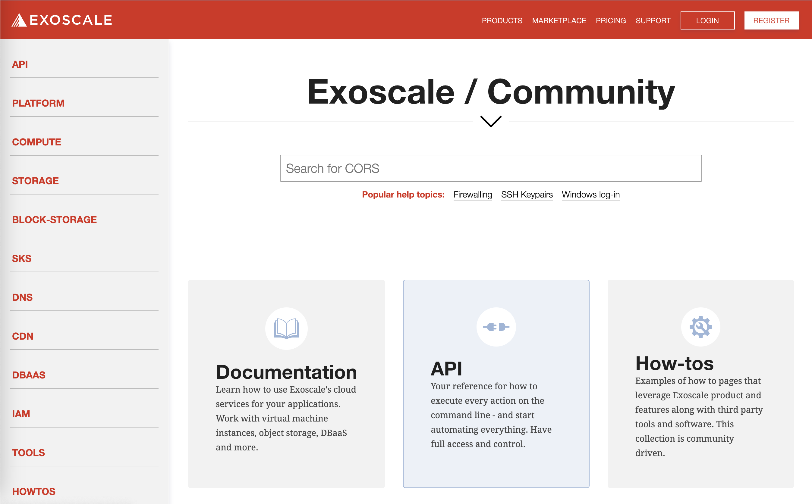Open the SSH Keypairs help topic
The height and width of the screenshot is (504, 812).
(527, 195)
